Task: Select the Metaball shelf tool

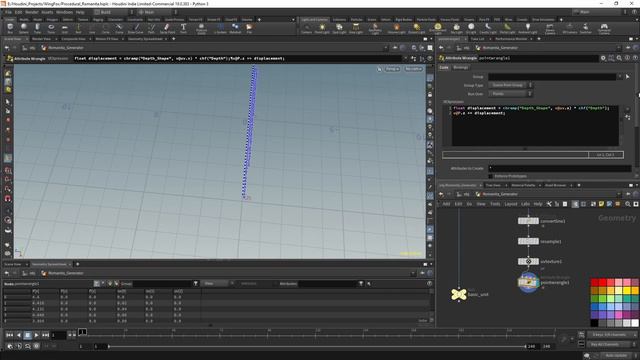Action: pyautogui.click(x=235, y=28)
